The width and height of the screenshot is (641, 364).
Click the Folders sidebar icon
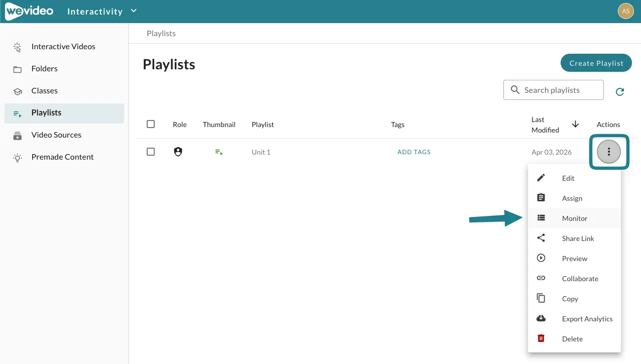click(x=18, y=69)
